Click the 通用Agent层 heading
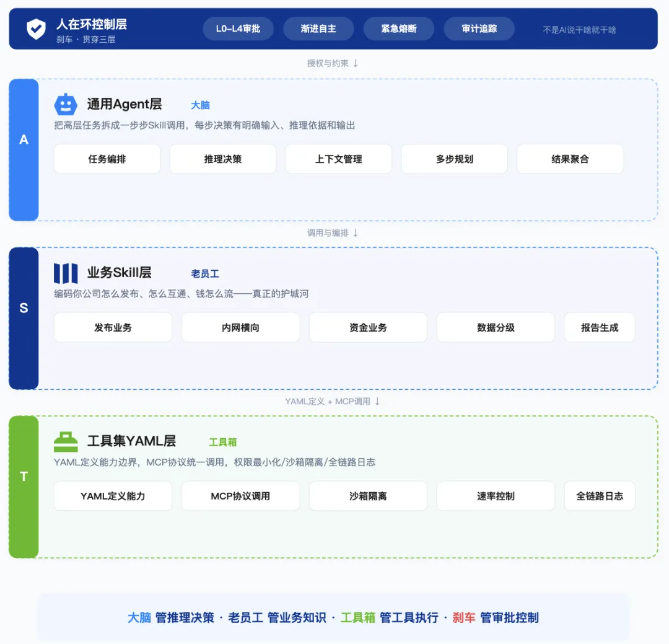 [125, 104]
